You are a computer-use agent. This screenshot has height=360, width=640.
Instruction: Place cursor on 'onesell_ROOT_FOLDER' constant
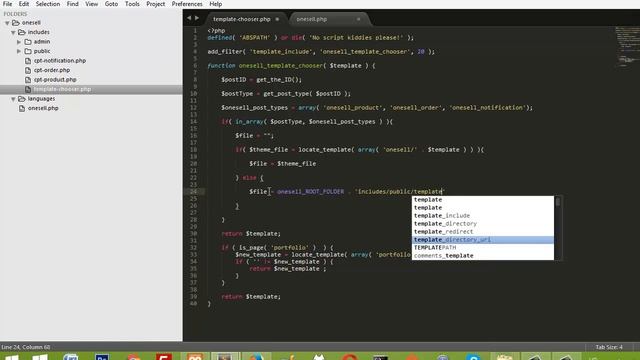click(310, 191)
